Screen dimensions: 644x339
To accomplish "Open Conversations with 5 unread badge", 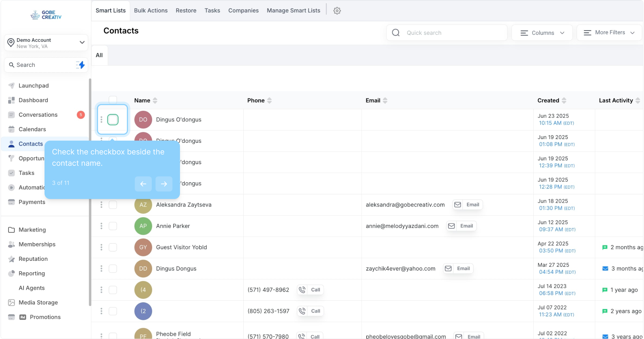I will tap(38, 115).
